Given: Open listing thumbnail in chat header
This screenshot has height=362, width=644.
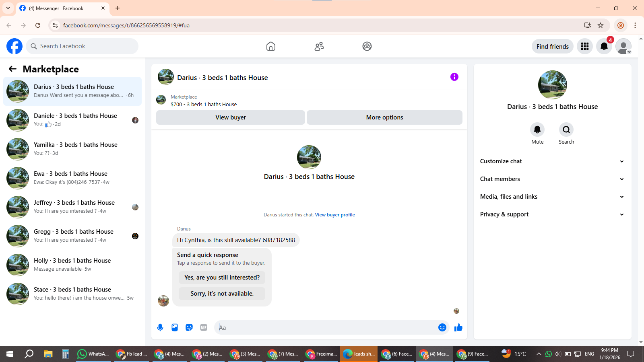Looking at the screenshot, I should point(166,77).
